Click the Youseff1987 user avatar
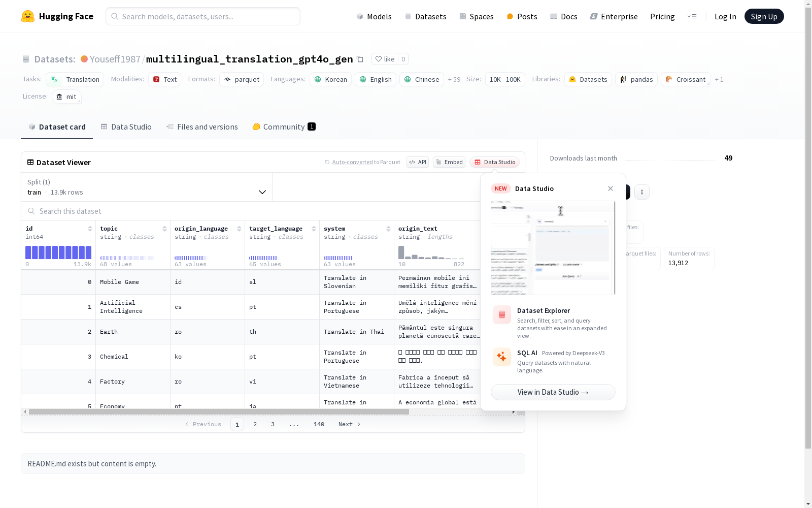The image size is (812, 508). 84,59
